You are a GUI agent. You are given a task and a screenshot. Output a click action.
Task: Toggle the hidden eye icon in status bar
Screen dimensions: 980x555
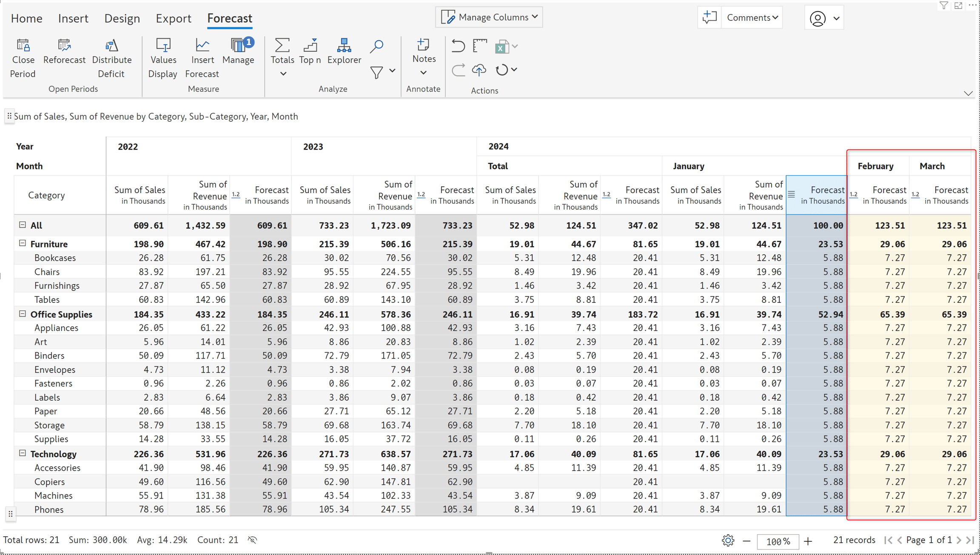(253, 540)
